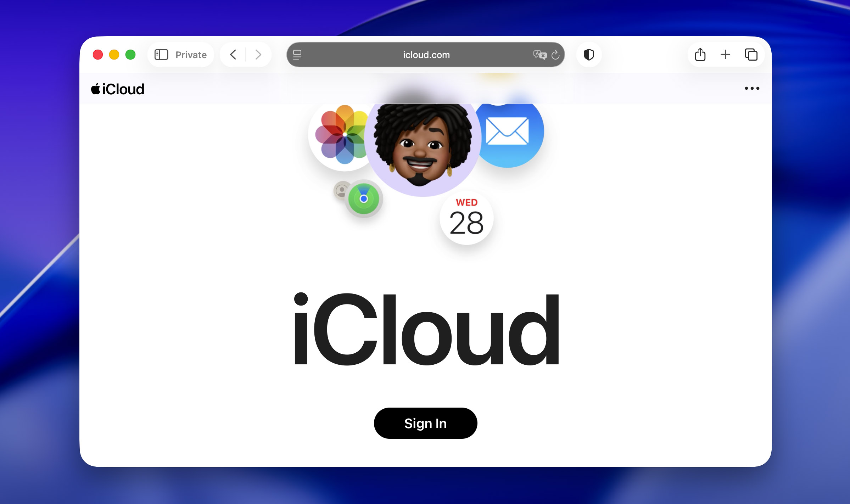Click the Calendar WED 28 icon
Screen dimensions: 850x504
pyautogui.click(x=466, y=218)
